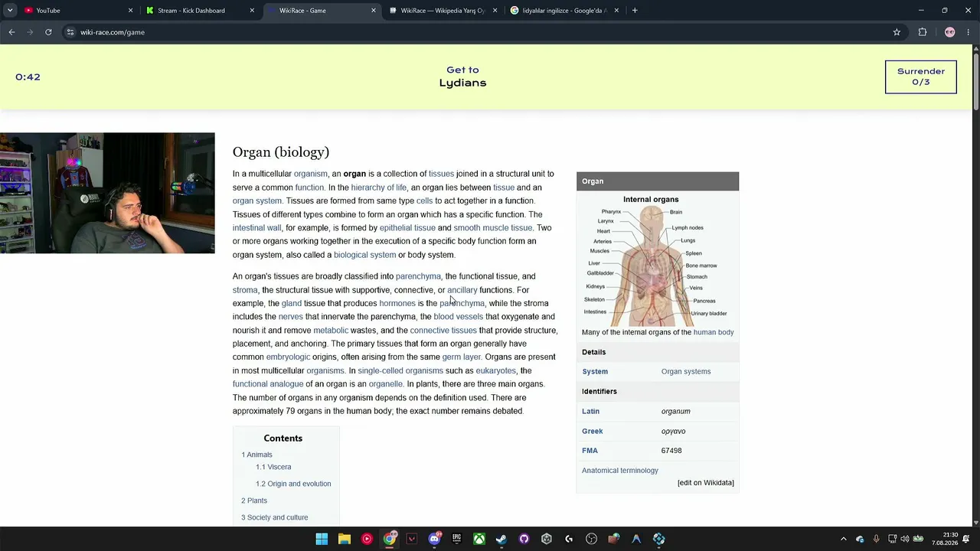
Task: Open YouTube Music taskbar icon
Action: pyautogui.click(x=367, y=539)
